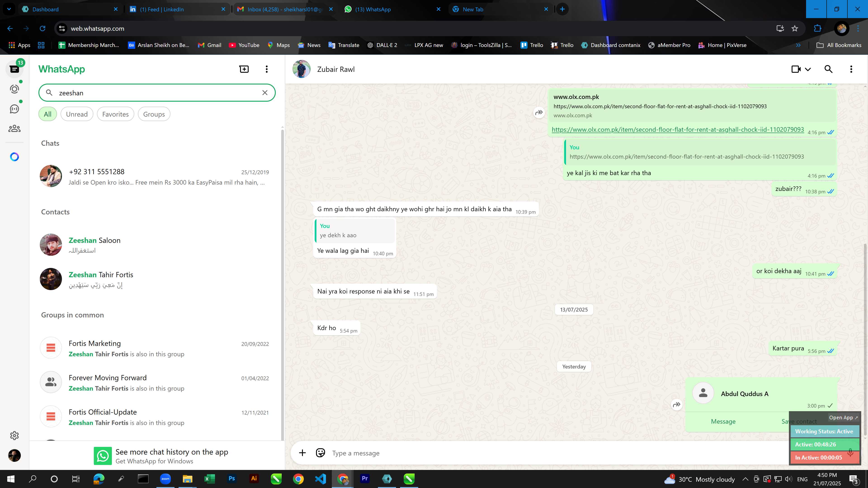Open the All Bookmarks folder
The width and height of the screenshot is (868, 488).
pos(839,45)
